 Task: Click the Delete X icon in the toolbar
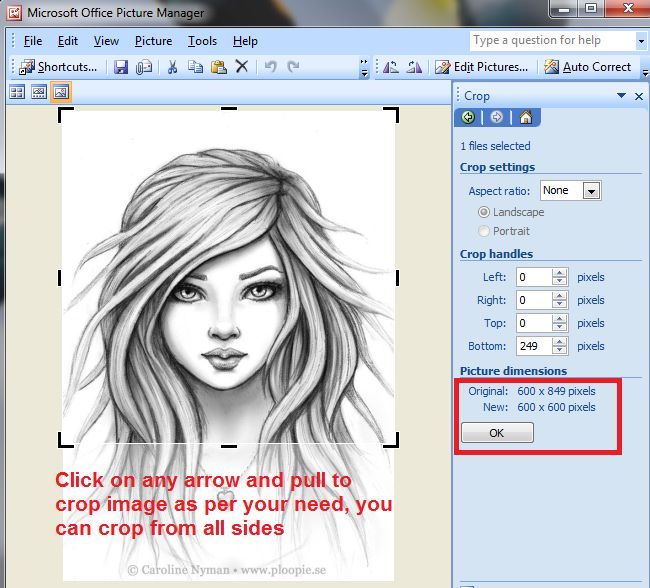pyautogui.click(x=242, y=66)
